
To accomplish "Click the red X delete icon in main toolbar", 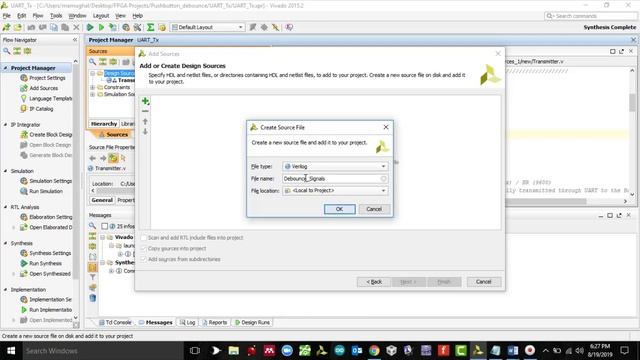I will tap(76, 27).
